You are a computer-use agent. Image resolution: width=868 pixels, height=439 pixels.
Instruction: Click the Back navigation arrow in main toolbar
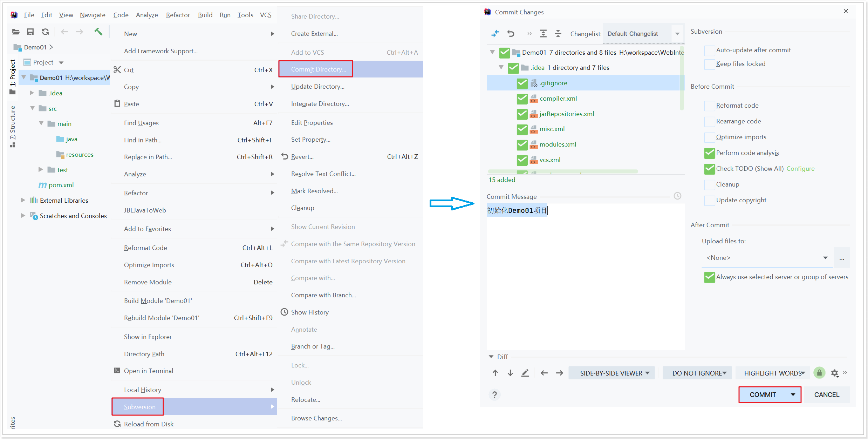tap(64, 32)
